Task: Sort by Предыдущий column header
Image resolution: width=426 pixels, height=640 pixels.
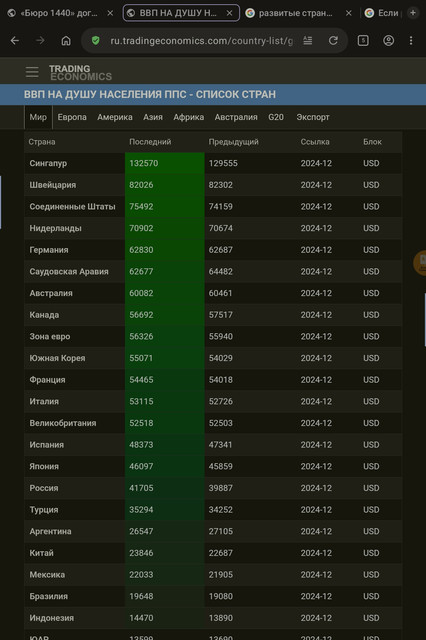Action: tap(233, 142)
